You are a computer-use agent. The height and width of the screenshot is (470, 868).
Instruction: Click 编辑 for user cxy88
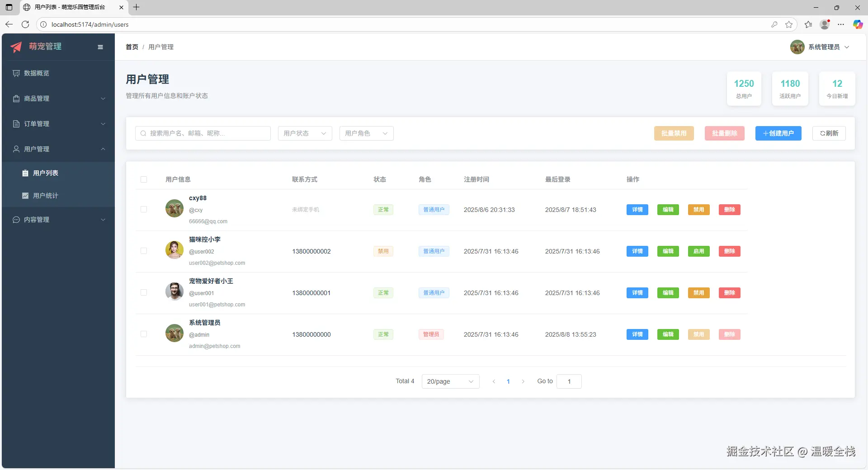668,210
